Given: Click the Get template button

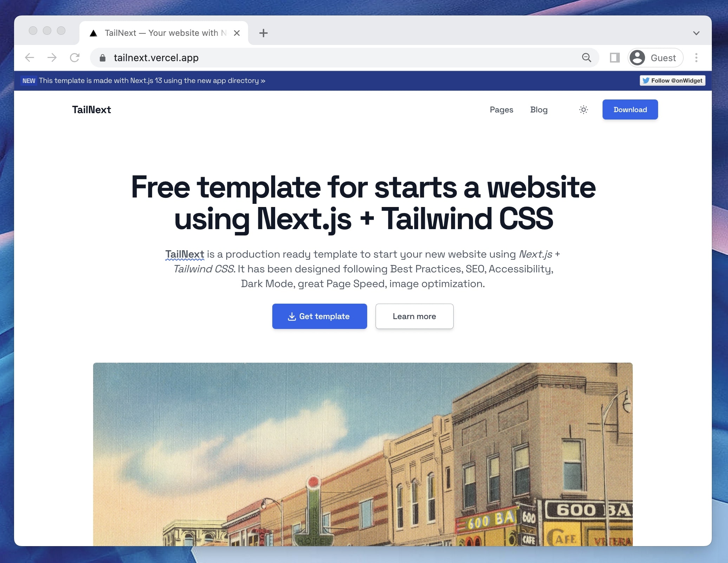Looking at the screenshot, I should coord(319,316).
